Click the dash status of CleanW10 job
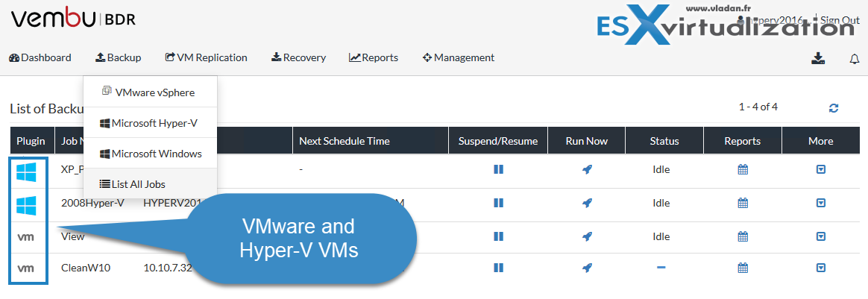 coord(661,268)
